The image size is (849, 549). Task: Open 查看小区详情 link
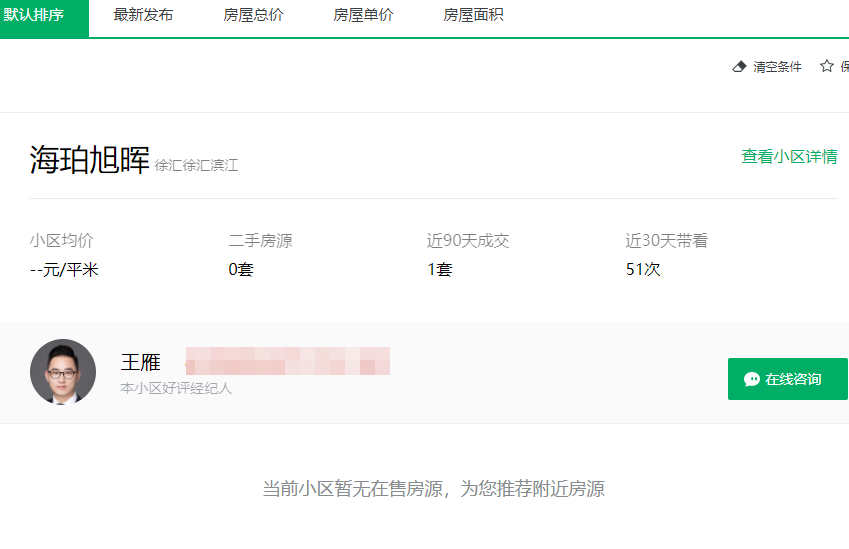(789, 157)
